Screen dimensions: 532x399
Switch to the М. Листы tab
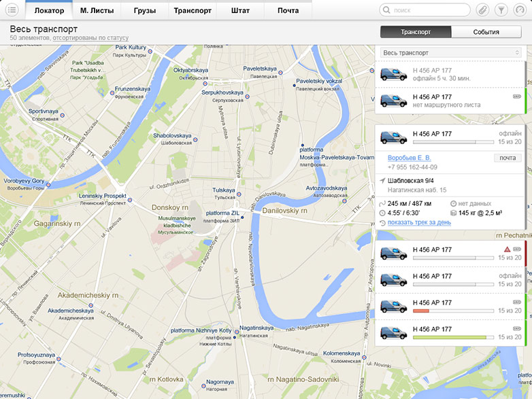coord(97,10)
